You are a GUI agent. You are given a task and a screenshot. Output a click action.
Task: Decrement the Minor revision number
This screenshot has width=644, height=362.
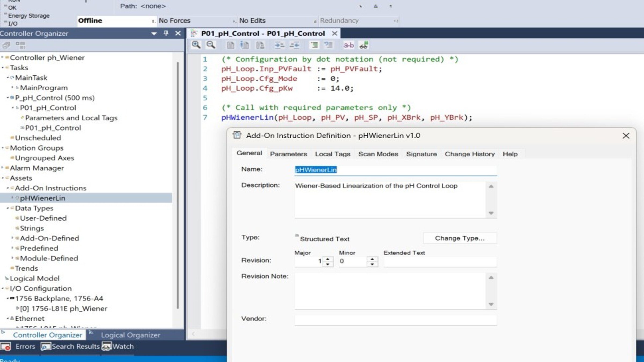[x=372, y=264]
